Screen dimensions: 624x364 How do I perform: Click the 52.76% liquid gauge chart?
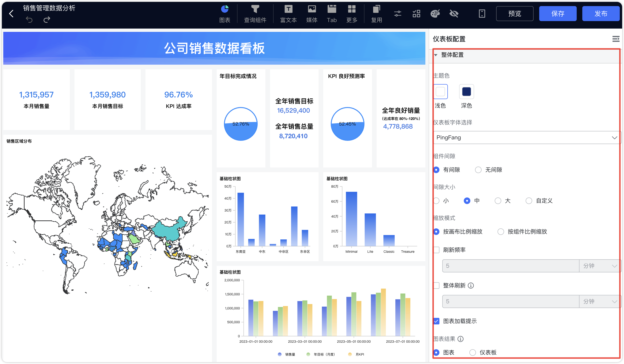click(241, 124)
